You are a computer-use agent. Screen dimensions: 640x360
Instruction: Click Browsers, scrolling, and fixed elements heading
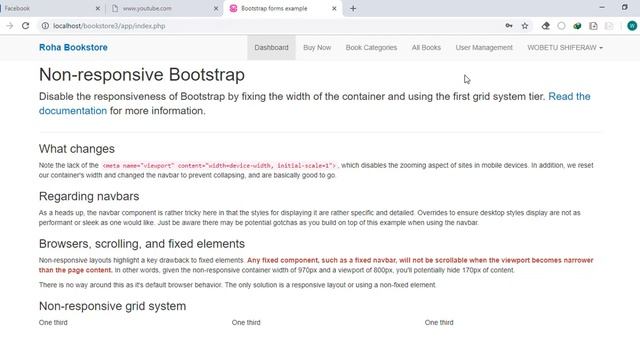(x=142, y=244)
